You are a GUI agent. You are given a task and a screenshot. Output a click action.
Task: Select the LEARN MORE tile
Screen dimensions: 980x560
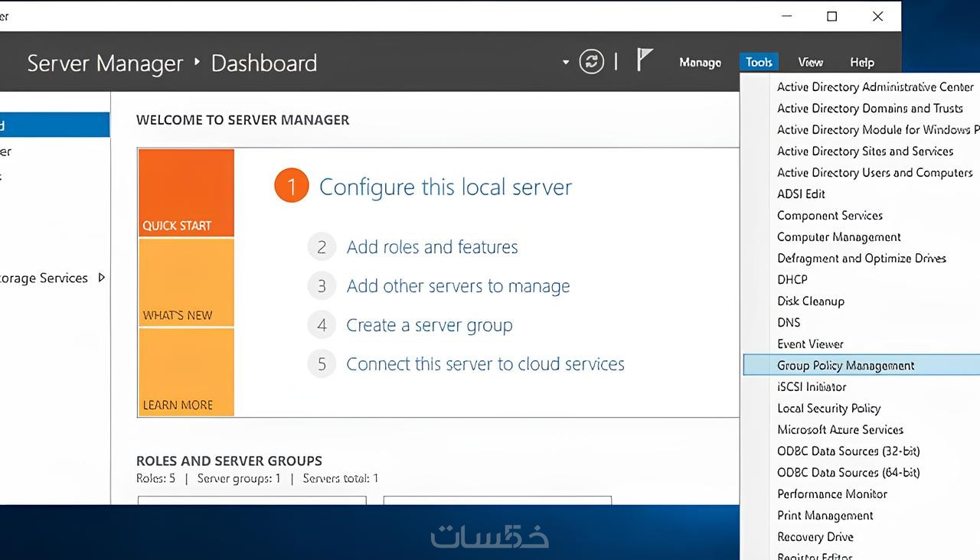click(x=186, y=373)
